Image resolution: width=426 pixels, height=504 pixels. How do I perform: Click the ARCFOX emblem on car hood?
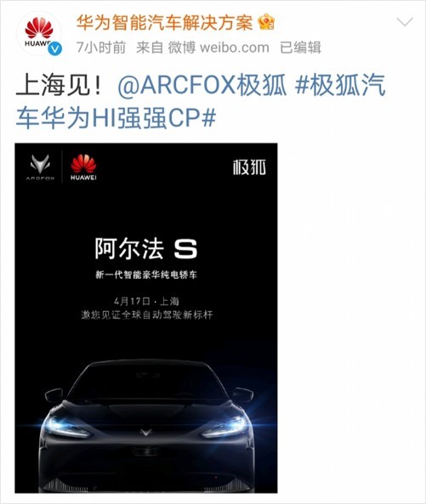pos(145,433)
